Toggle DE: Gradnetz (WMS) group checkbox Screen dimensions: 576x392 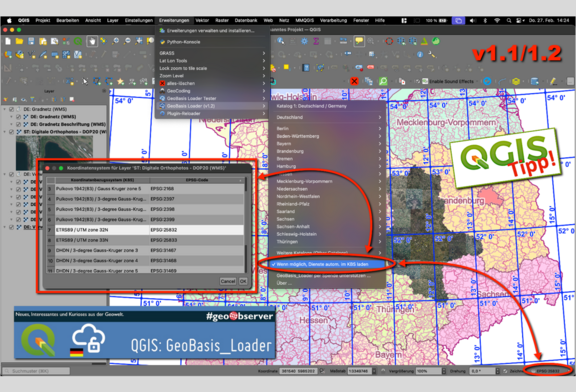pyautogui.click(x=11, y=109)
